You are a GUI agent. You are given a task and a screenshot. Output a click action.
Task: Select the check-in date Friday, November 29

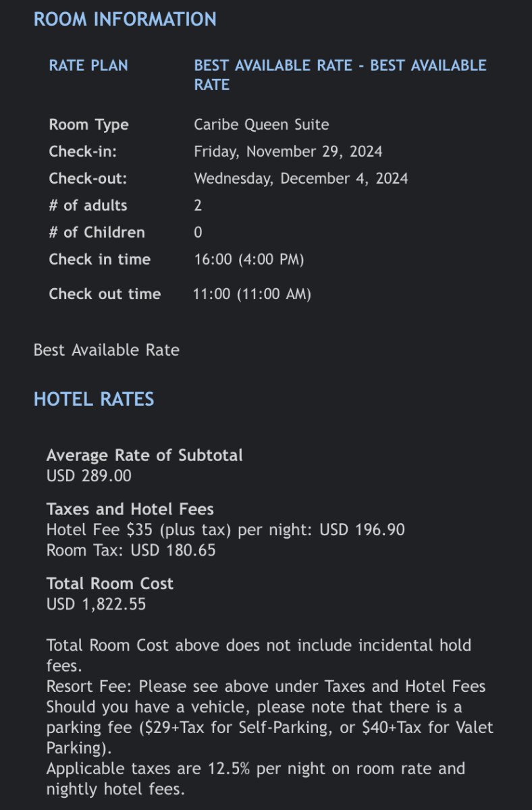[x=288, y=151]
